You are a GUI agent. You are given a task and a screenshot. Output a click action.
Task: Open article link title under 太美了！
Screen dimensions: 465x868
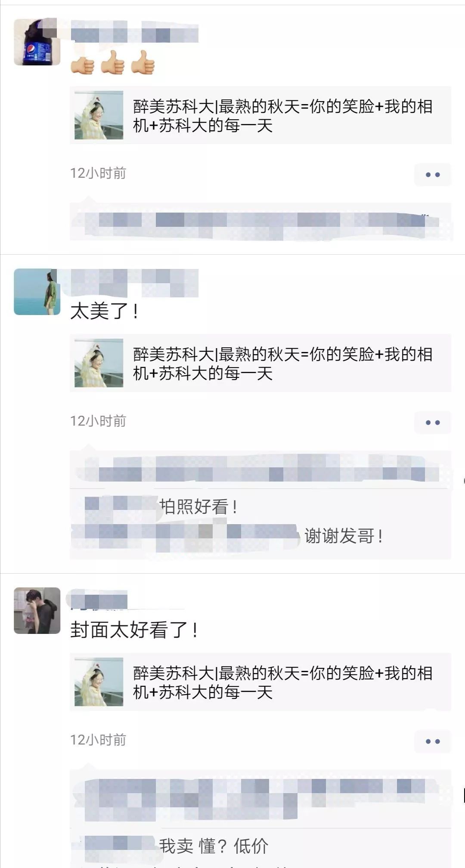(x=282, y=364)
